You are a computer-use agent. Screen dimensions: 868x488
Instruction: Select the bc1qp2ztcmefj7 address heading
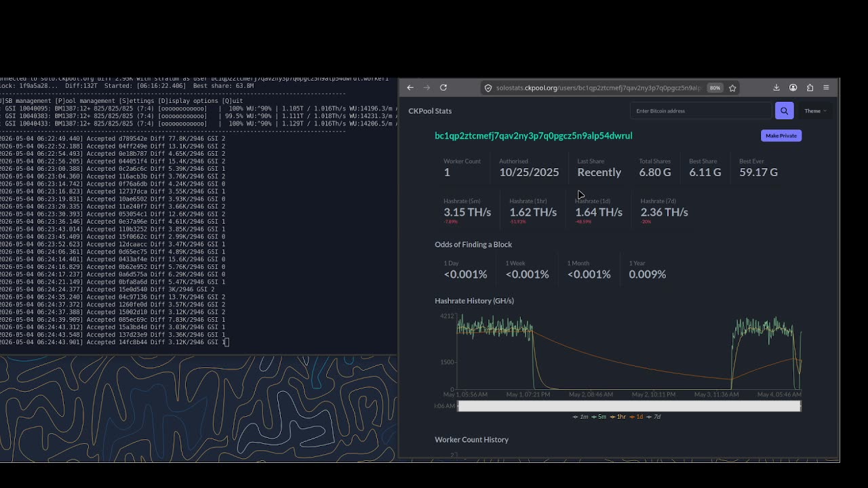[x=534, y=136]
